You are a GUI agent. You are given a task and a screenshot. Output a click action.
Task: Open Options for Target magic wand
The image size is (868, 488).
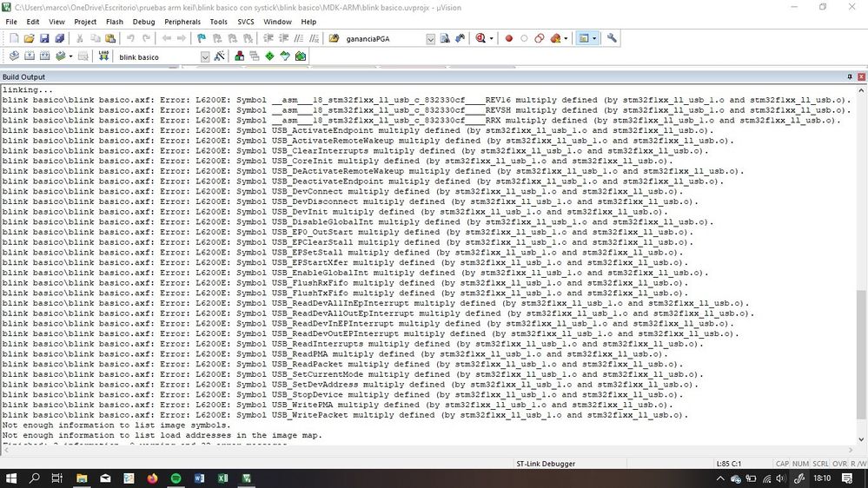point(219,56)
